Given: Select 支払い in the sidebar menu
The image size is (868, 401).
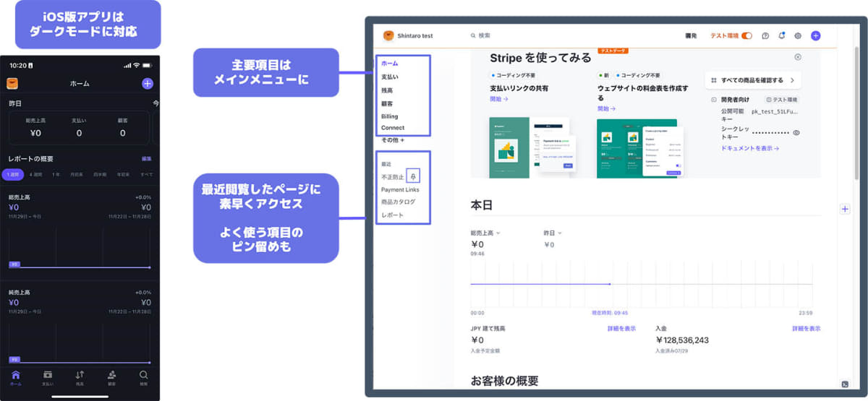Looking at the screenshot, I should (x=389, y=77).
